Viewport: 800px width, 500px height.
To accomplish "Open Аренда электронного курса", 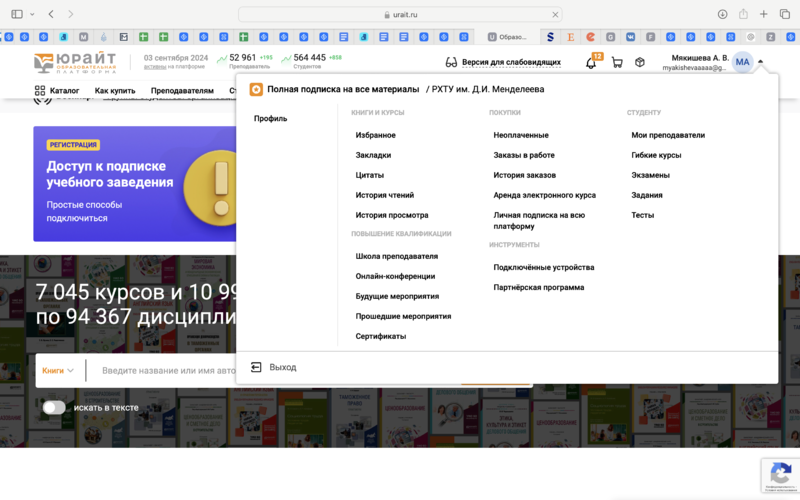I will 544,195.
